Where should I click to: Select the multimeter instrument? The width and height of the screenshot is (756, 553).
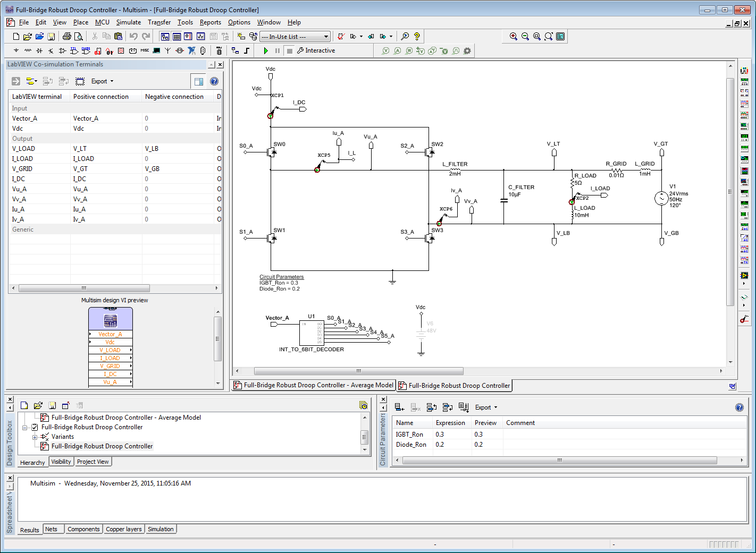point(744,71)
